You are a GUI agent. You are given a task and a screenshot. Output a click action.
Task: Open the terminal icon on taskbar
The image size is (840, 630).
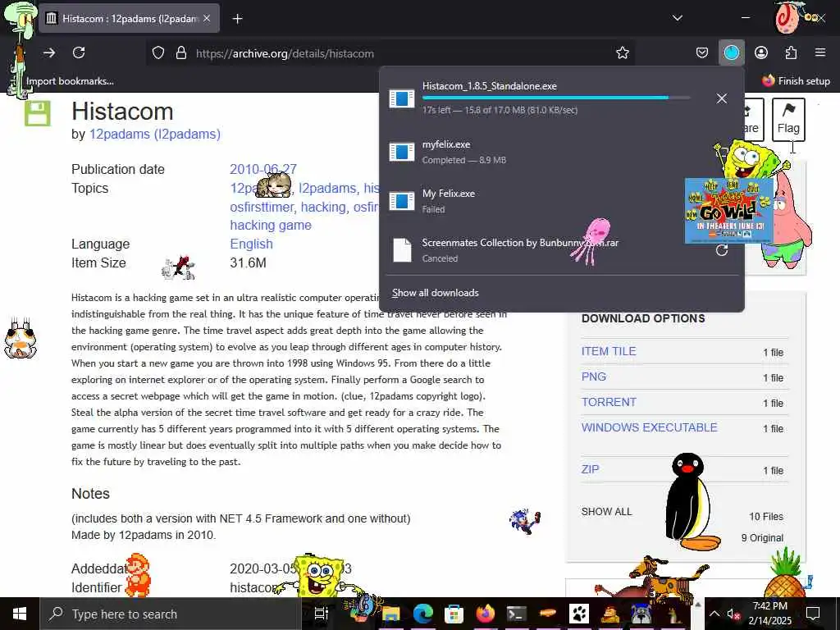pos(517,614)
